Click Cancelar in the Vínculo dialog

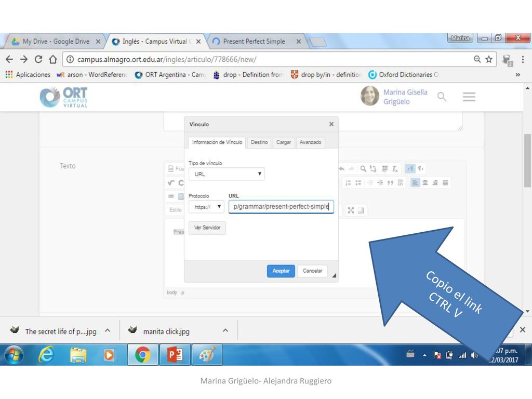tap(312, 271)
